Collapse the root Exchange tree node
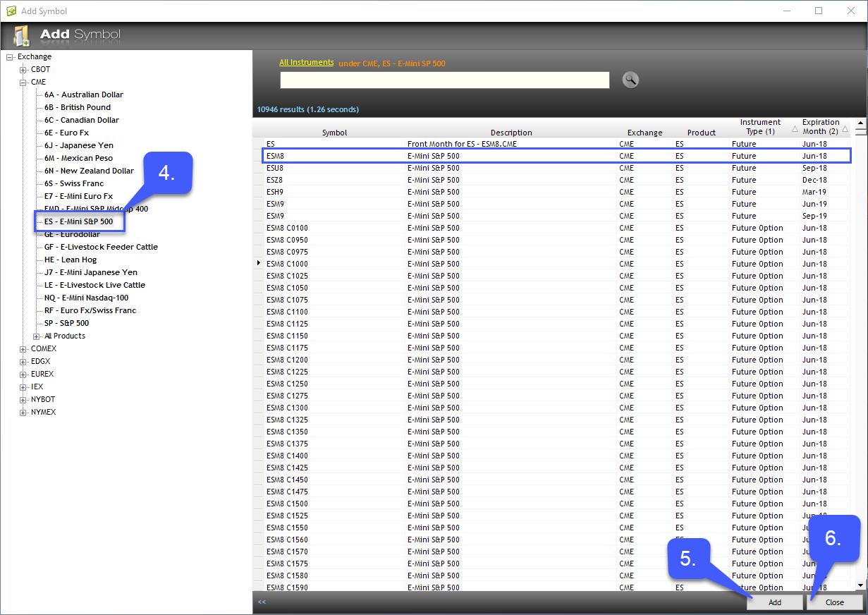868x615 pixels. coord(10,57)
